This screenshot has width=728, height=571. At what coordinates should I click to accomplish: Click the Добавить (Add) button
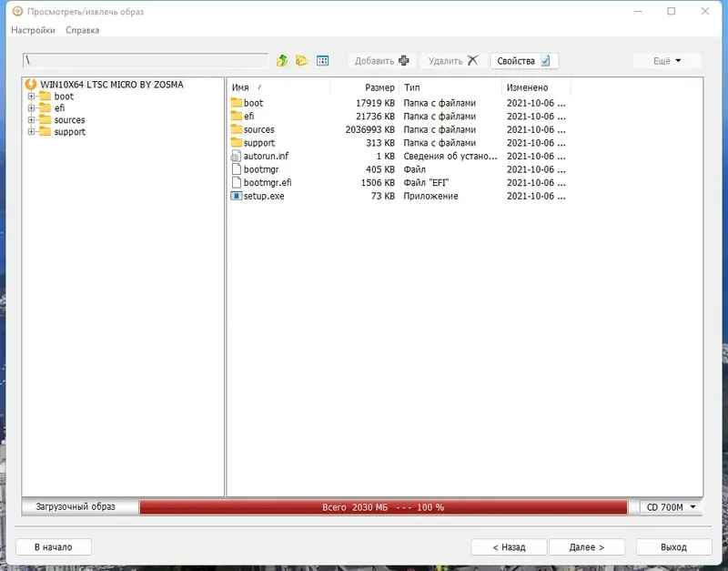[x=381, y=61]
